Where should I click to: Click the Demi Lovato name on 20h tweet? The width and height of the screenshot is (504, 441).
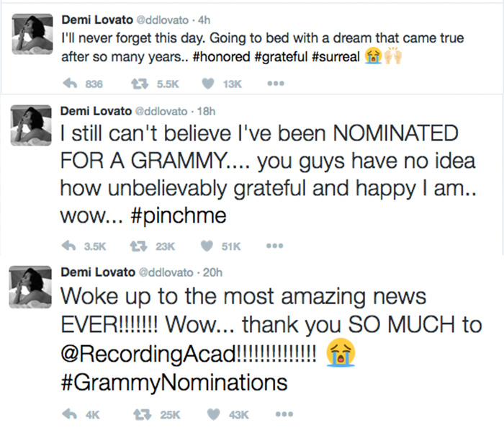coord(97,272)
